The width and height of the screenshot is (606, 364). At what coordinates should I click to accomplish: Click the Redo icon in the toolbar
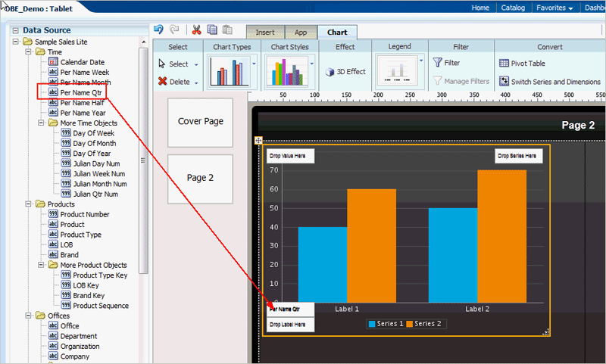(174, 30)
